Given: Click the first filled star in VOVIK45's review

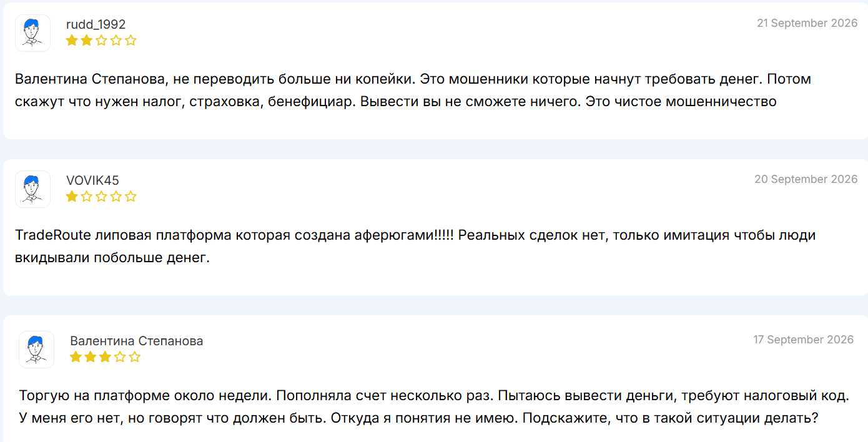Looking at the screenshot, I should (x=72, y=197).
